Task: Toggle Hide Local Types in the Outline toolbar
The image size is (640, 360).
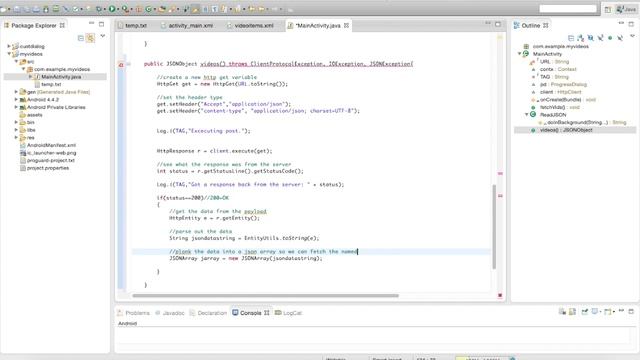Action: click(620, 38)
